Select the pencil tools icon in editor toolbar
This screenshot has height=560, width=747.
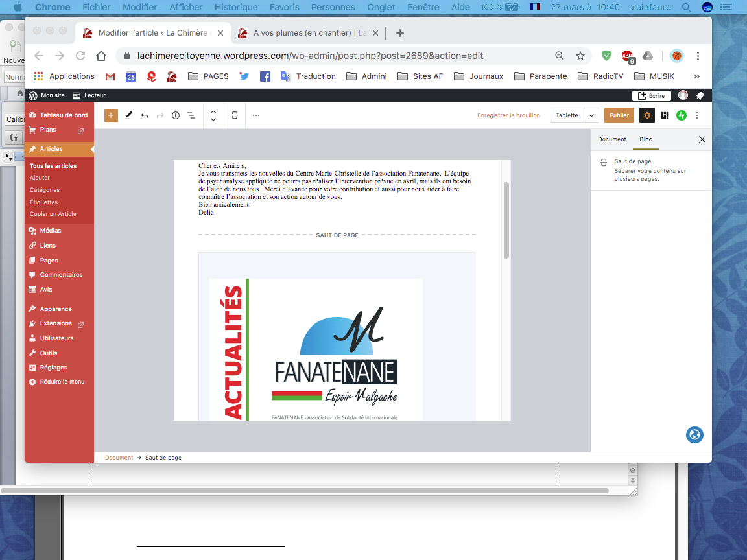(128, 115)
